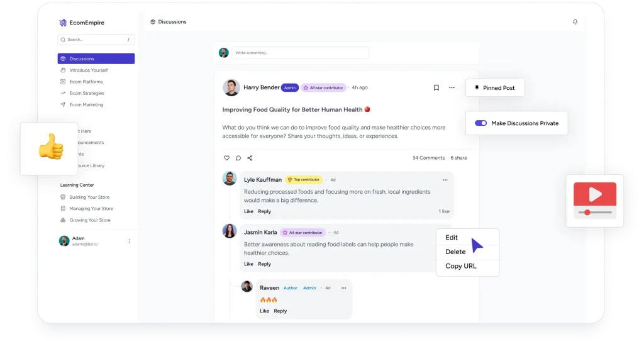The width and height of the screenshot is (644, 344).
Task: Open comments via speech bubble icon
Action: tap(238, 158)
